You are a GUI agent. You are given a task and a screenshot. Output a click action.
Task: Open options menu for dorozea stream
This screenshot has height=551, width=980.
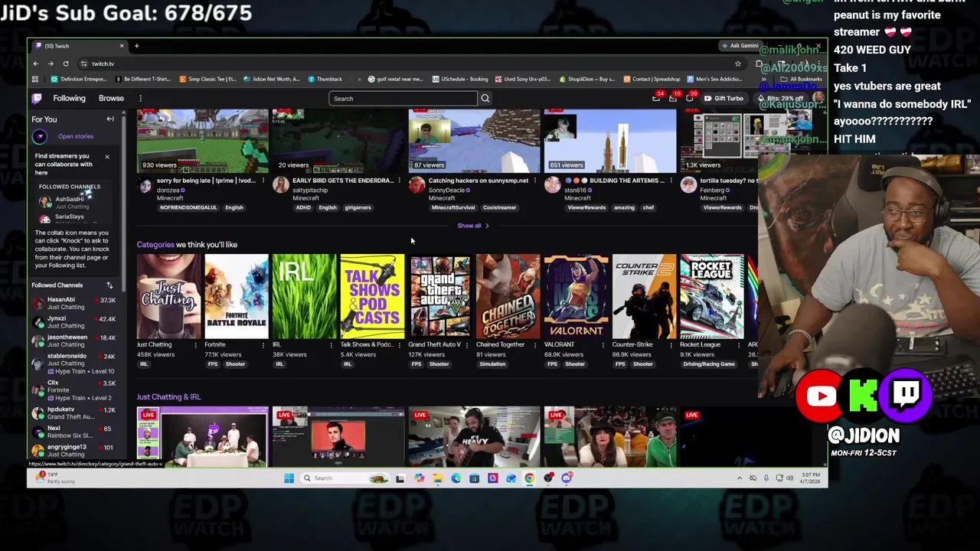[x=263, y=181]
